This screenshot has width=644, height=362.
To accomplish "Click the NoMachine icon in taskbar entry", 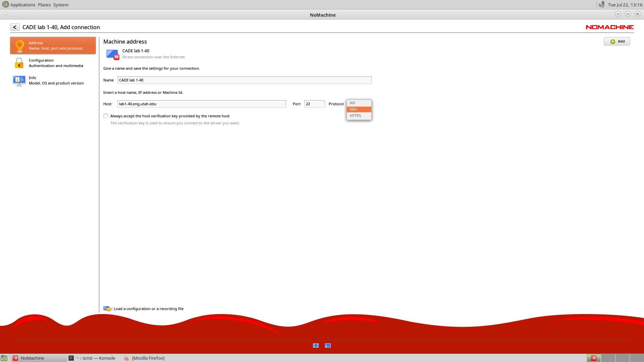I will click(15, 358).
